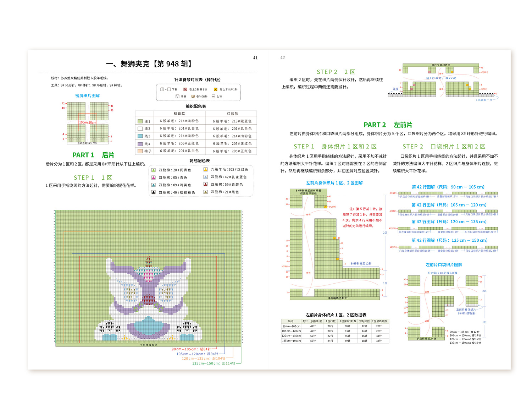Click the 22行 cell in the data table

(330, 336)
